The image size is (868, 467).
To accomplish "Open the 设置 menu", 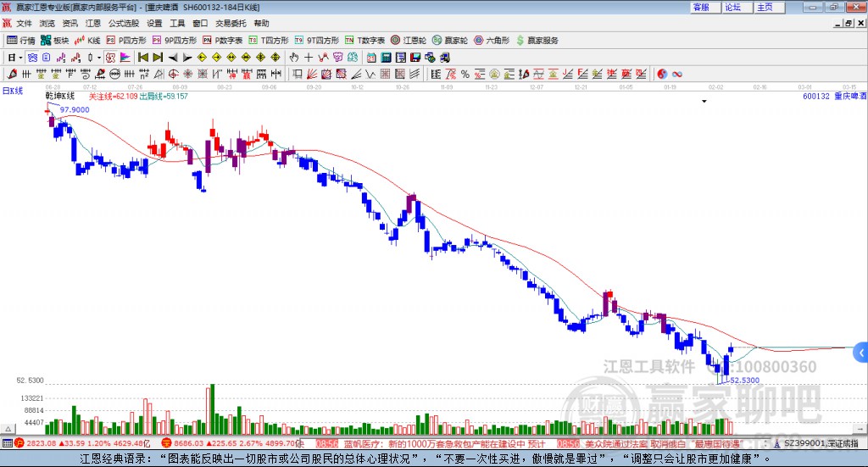I will (154, 23).
